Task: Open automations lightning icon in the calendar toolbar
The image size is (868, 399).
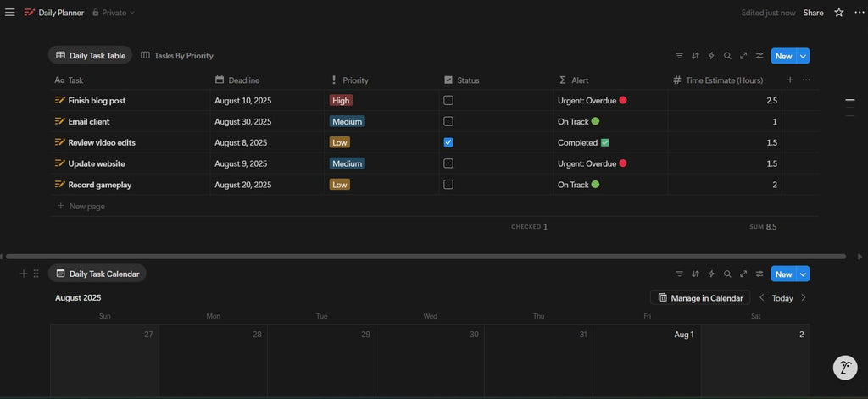Action: tap(711, 274)
